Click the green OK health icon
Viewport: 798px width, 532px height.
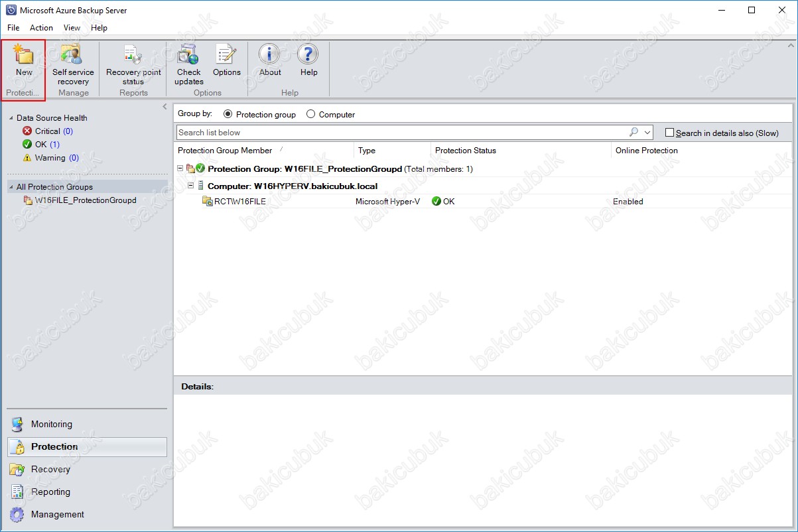pos(27,145)
